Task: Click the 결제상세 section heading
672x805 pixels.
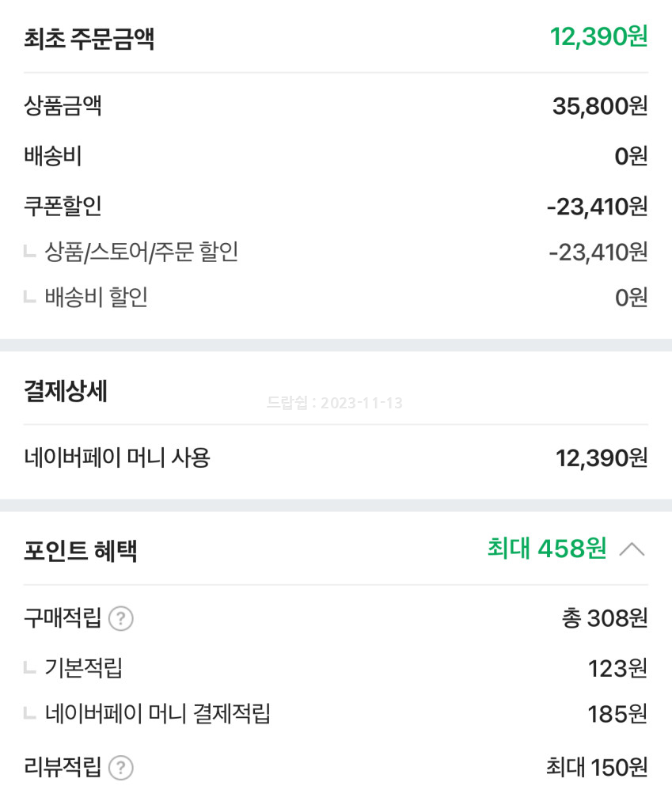Action: coord(66,391)
